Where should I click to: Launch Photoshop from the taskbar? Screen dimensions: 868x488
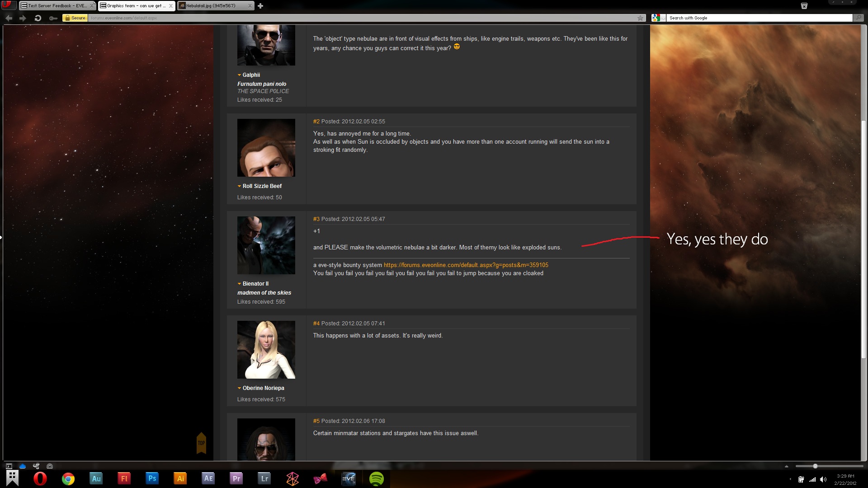coord(152,478)
